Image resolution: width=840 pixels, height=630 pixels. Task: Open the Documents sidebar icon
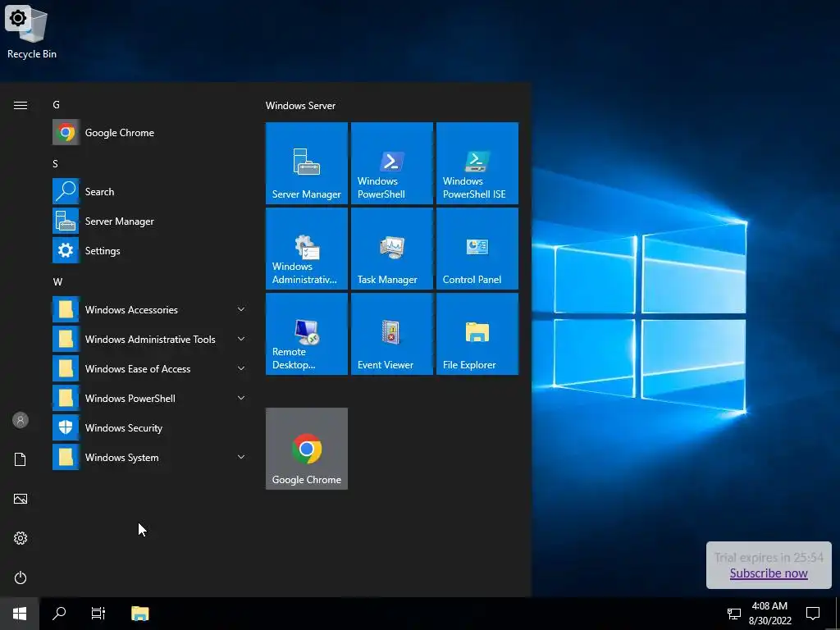(x=21, y=459)
